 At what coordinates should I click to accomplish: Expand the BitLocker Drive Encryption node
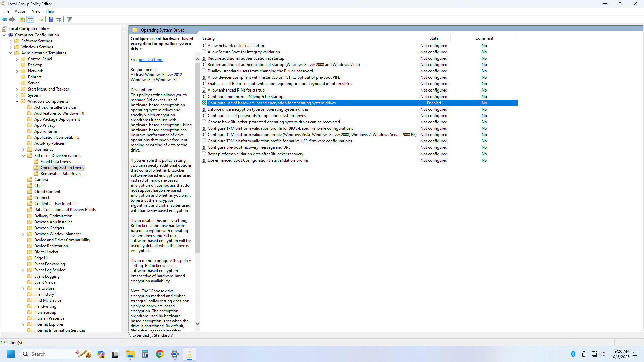(x=23, y=155)
